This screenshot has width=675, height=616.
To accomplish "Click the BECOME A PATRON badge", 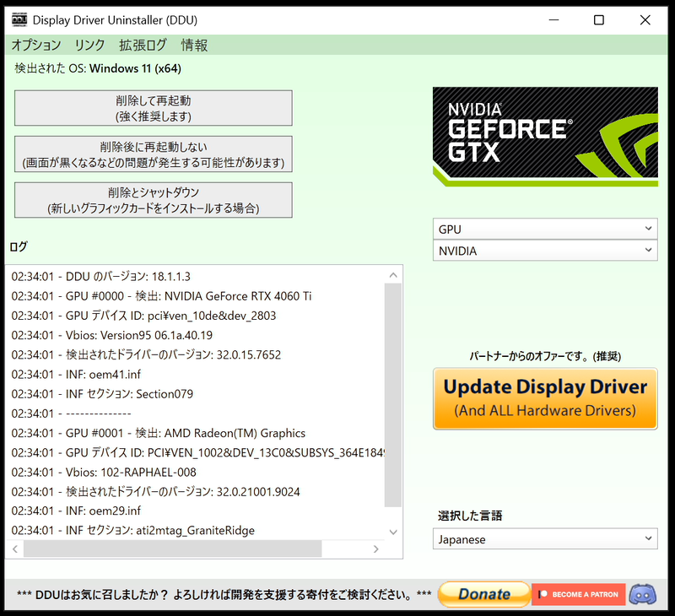I will pos(578,594).
